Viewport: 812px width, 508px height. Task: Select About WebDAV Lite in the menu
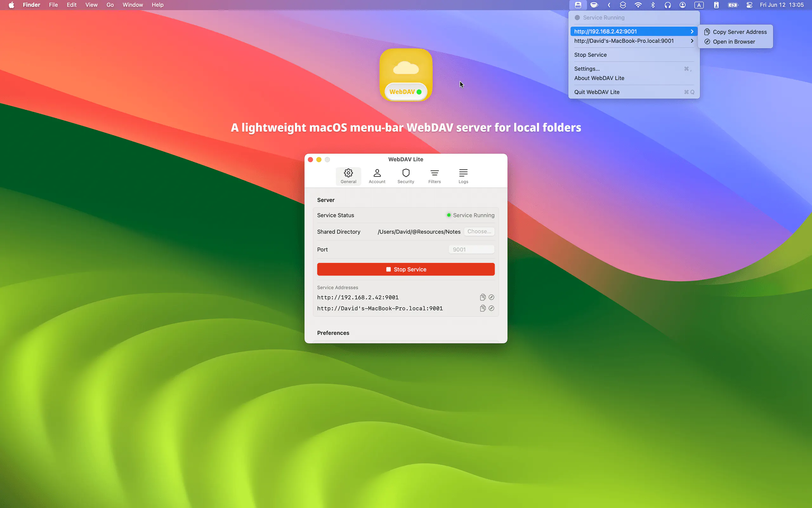click(x=633, y=78)
